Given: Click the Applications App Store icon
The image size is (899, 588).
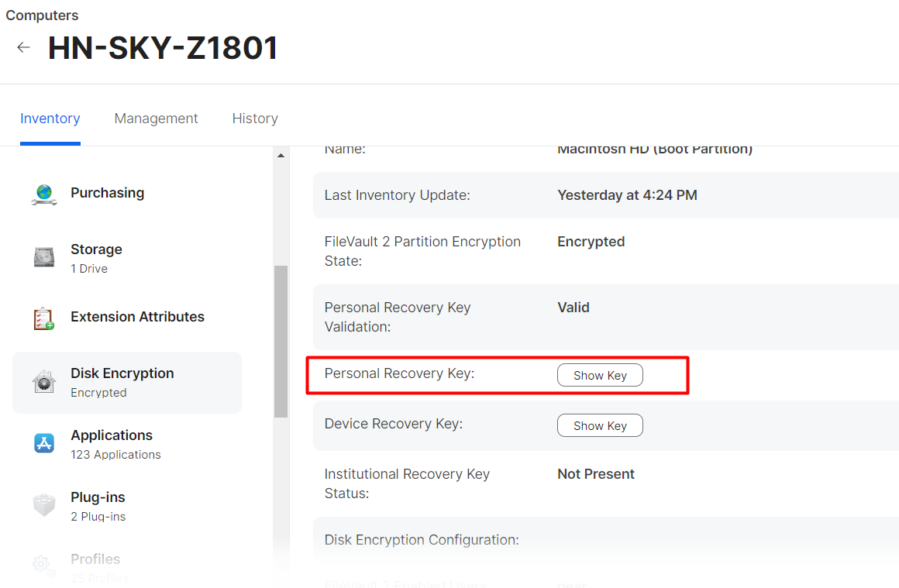Looking at the screenshot, I should point(44,444).
